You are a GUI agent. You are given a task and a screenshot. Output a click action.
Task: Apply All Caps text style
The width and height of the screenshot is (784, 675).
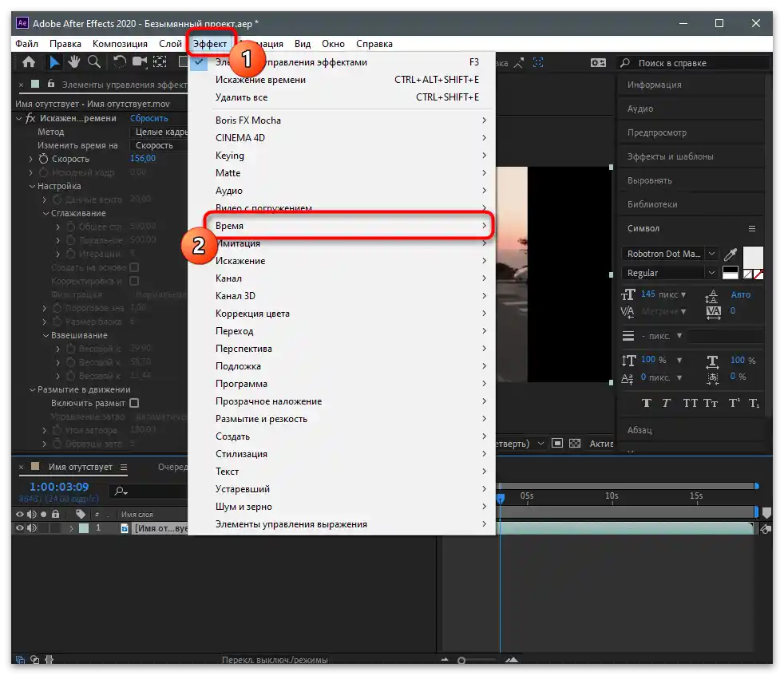coord(690,403)
